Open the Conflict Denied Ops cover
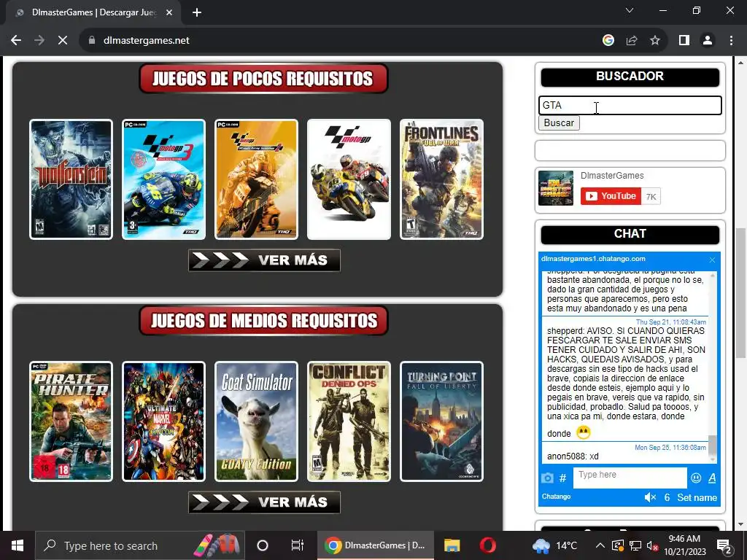Viewport: 747px width, 560px height. coord(349,421)
